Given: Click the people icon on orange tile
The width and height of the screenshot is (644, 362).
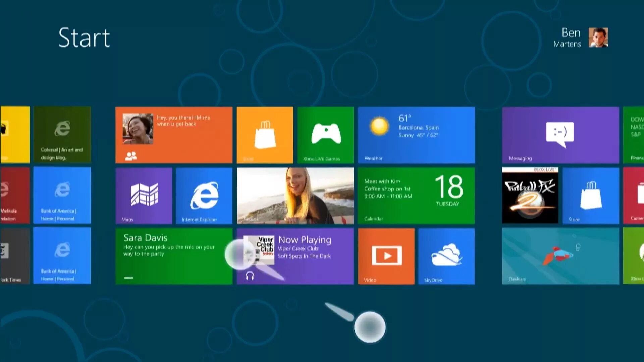Looking at the screenshot, I should pyautogui.click(x=131, y=156).
